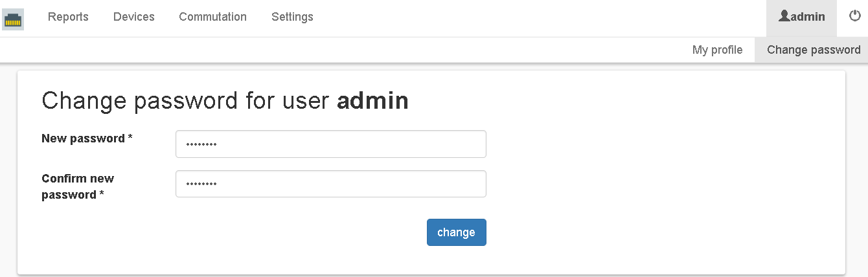This screenshot has width=868, height=277.
Task: Click the asterisk after New password label
Action: [130, 138]
